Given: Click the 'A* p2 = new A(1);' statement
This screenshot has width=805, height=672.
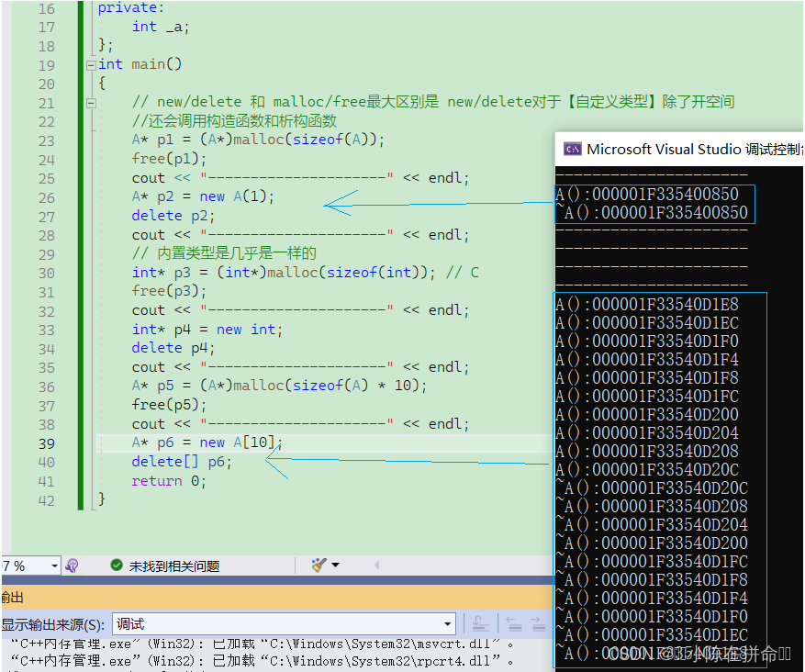Looking at the screenshot, I should 203,196.
